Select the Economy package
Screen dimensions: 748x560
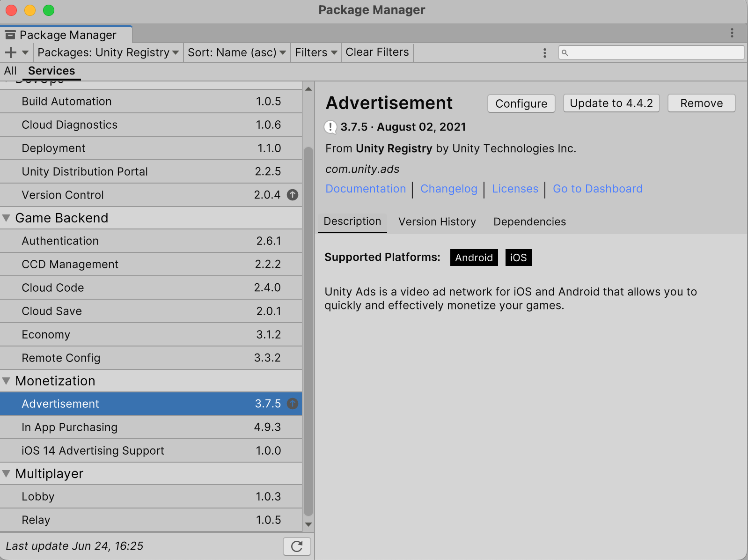(x=151, y=334)
